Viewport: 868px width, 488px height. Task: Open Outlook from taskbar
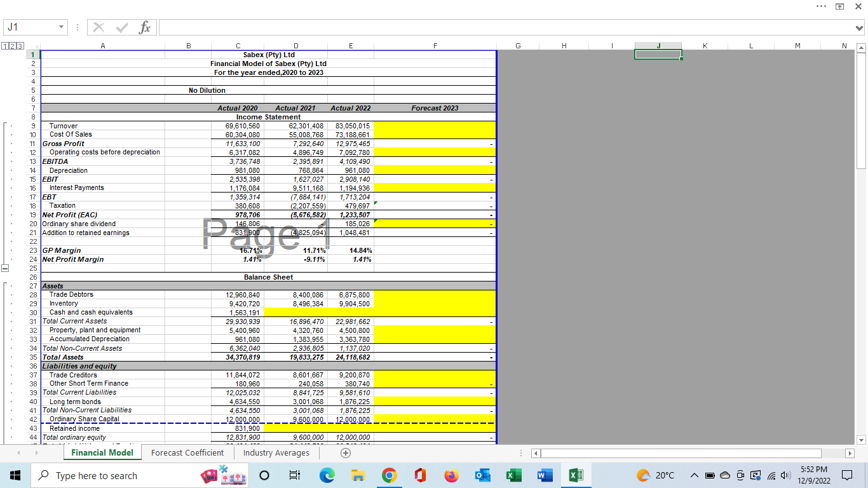pyautogui.click(x=482, y=476)
